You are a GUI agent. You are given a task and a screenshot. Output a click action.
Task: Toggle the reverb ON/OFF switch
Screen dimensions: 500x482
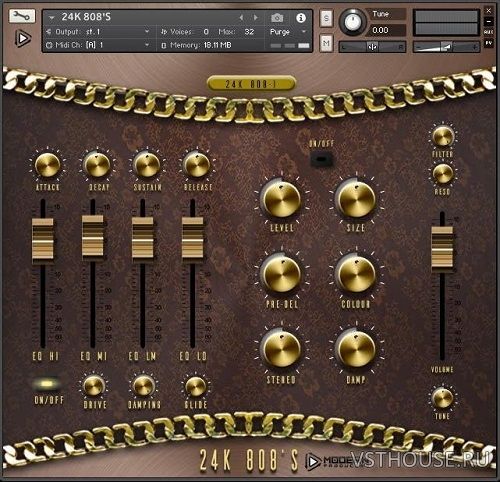click(321, 159)
